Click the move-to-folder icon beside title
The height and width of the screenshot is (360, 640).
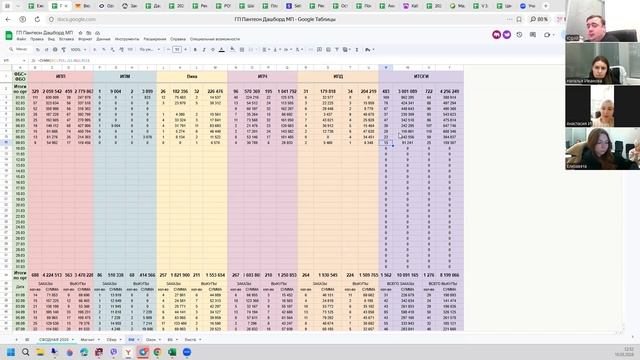pos(89,33)
